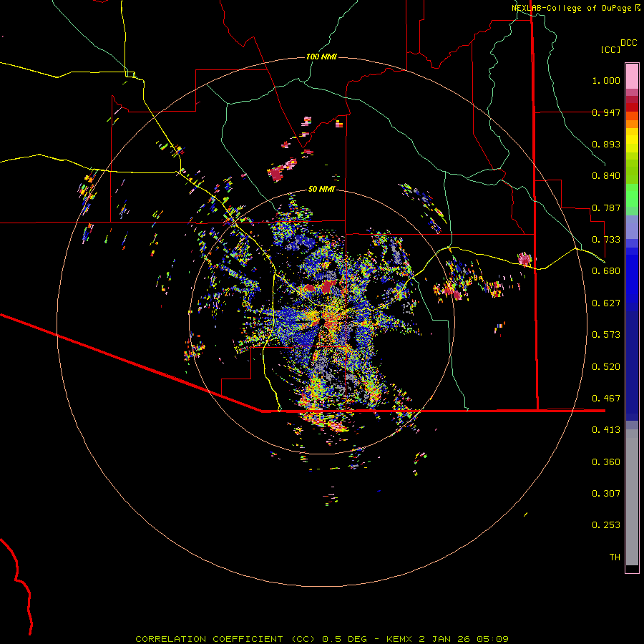Click the DCC legend title
644x644 pixels.
pyautogui.click(x=628, y=43)
